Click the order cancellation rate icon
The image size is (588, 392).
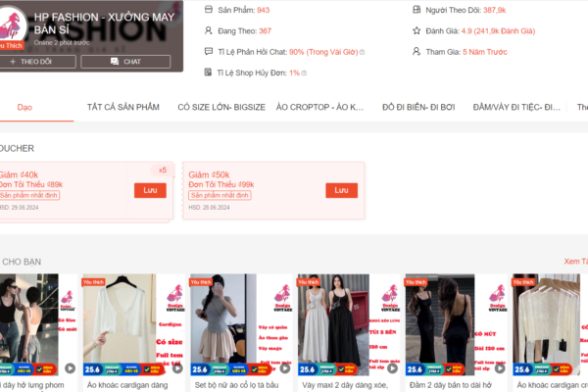pyautogui.click(x=208, y=73)
